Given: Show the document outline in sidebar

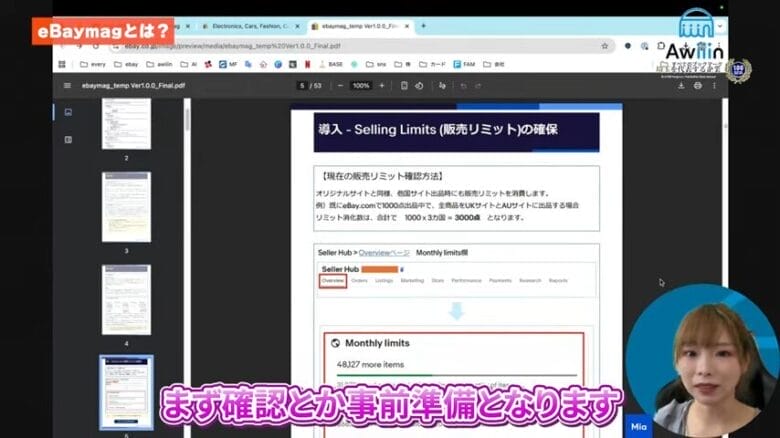Looking at the screenshot, I should (x=68, y=139).
